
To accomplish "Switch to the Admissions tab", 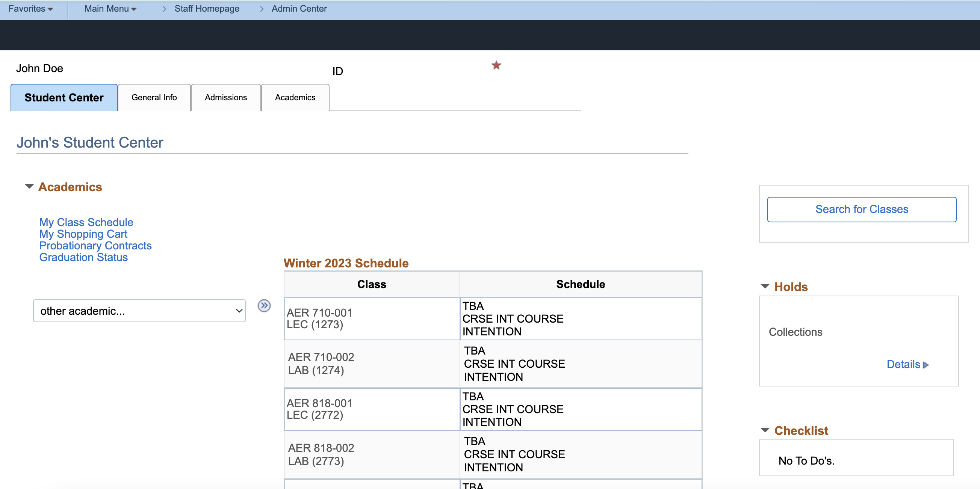I will pos(226,98).
